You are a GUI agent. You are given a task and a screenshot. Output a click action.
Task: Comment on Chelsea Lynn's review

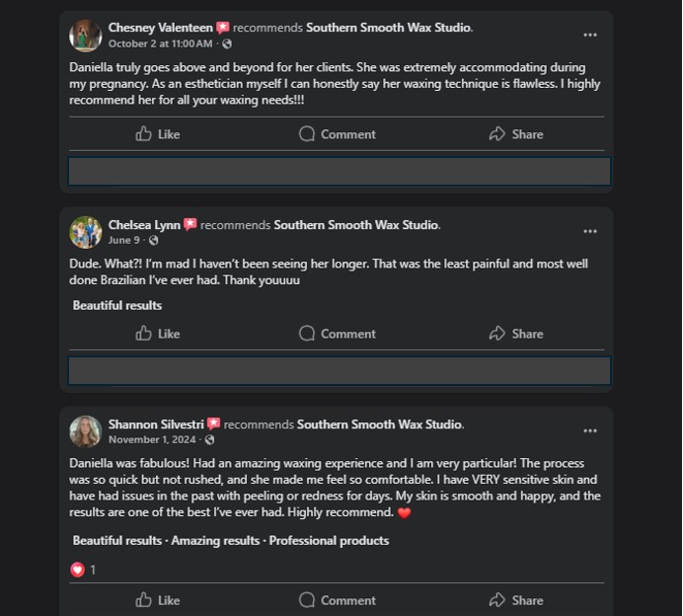pos(337,334)
